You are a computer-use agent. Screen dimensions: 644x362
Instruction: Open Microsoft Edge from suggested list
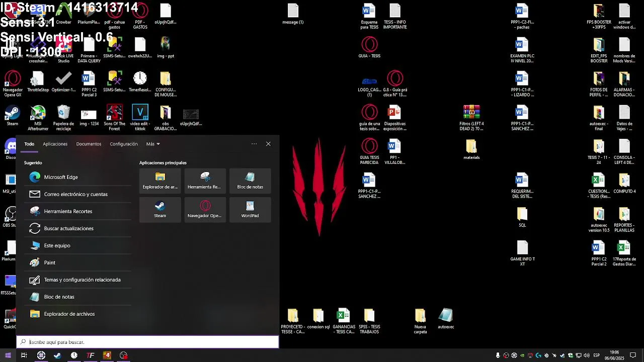pos(77,177)
